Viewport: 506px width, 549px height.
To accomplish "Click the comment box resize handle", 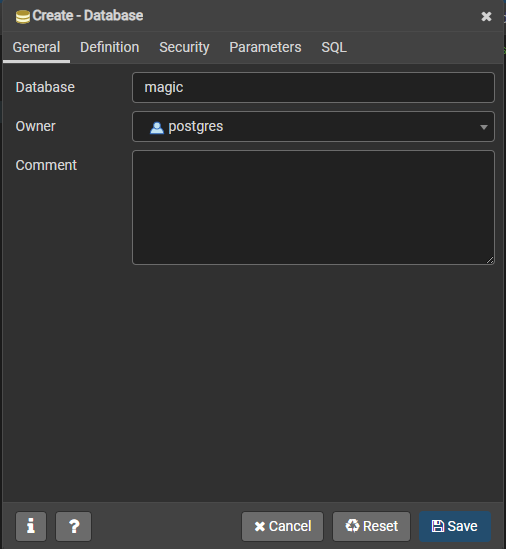I will click(490, 260).
